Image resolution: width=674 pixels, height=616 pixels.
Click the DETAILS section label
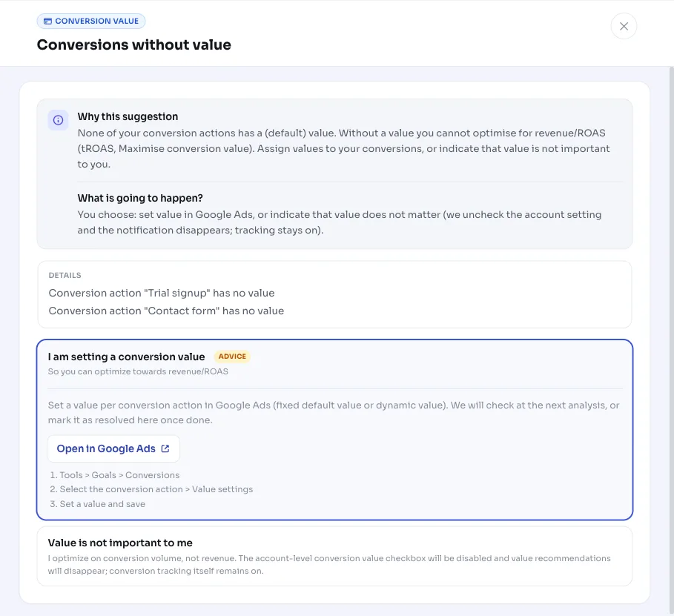[65, 275]
